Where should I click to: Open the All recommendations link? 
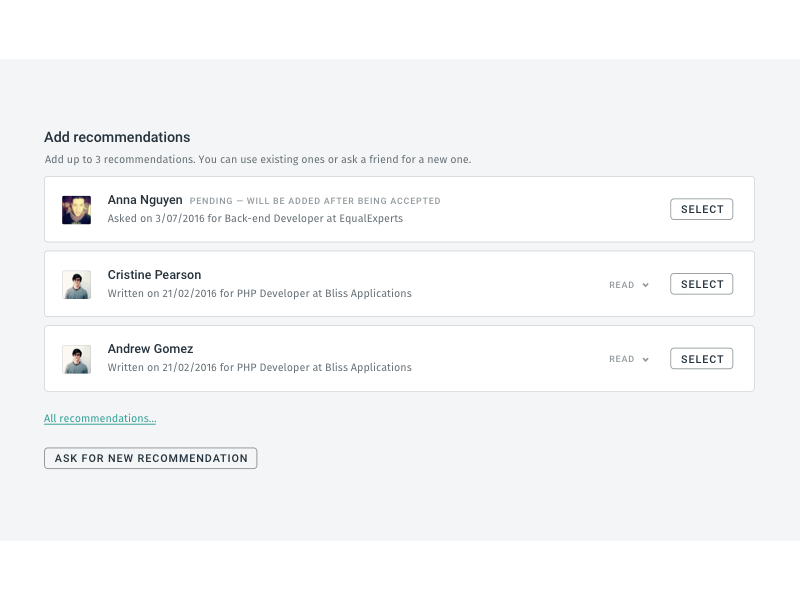[x=99, y=418]
